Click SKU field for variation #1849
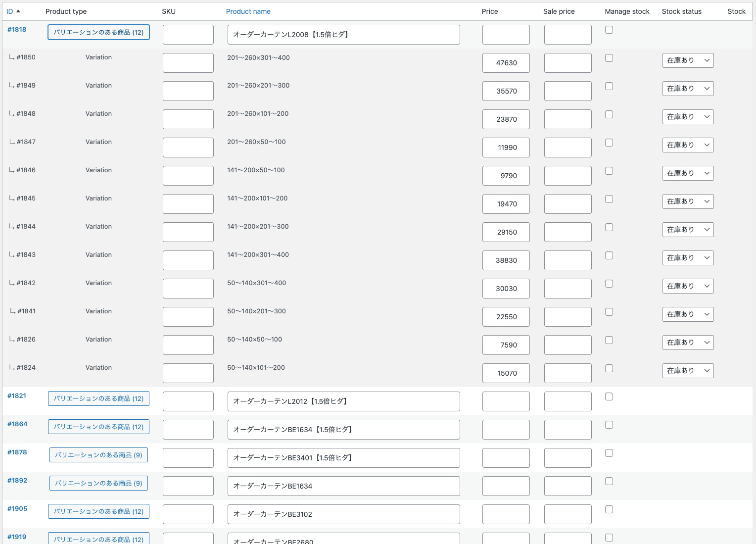The height and width of the screenshot is (544, 756). click(188, 91)
